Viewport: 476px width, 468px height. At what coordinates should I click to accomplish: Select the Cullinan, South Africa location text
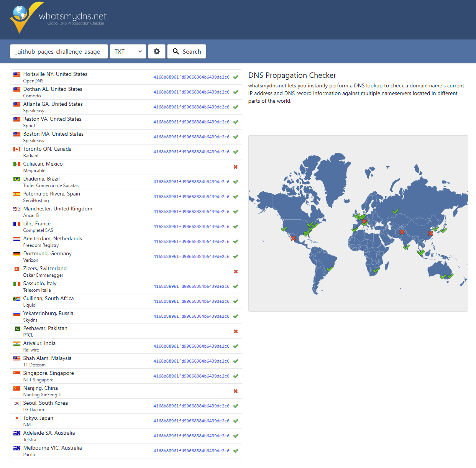click(x=48, y=298)
